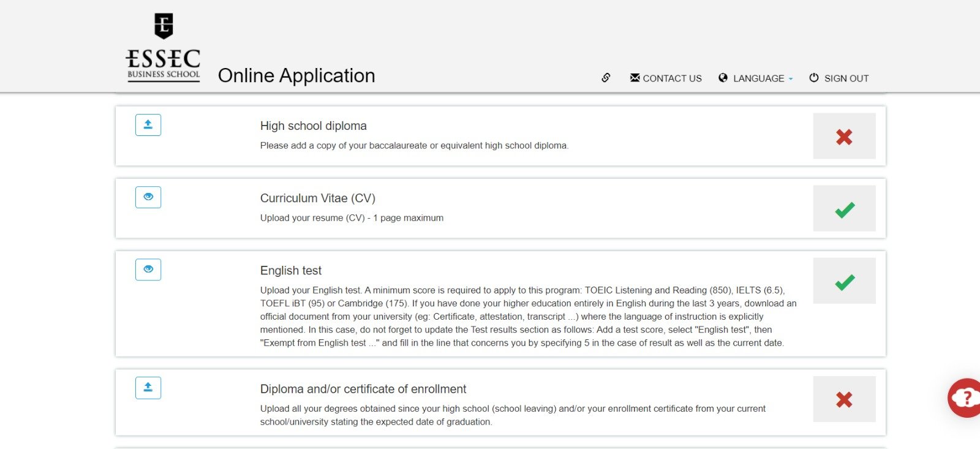Select Diploma and/or certificate of enrollment heading
The image size is (980, 449).
pyautogui.click(x=363, y=389)
